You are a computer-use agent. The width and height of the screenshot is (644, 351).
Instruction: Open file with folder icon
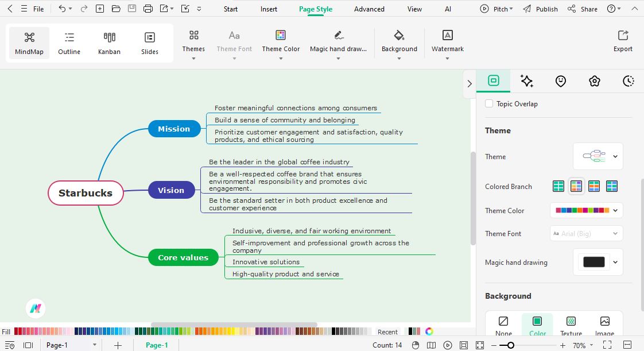[x=116, y=9]
